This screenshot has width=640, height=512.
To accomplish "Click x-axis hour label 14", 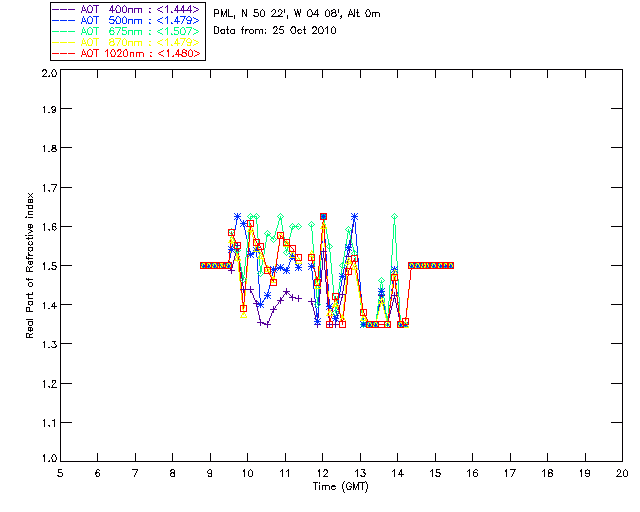I will (x=398, y=473).
